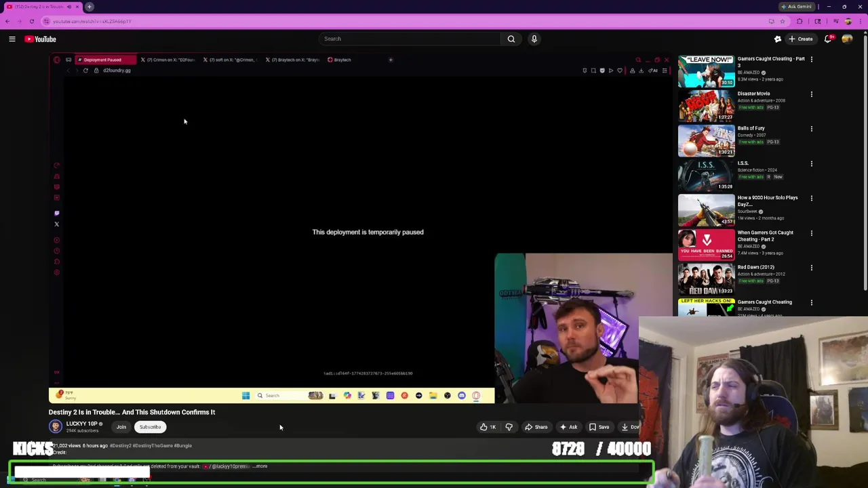Select the Braytech on X tab in video

click(x=292, y=60)
